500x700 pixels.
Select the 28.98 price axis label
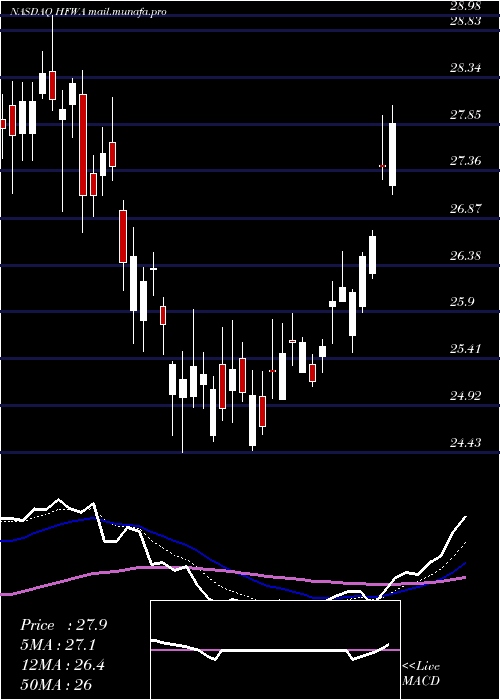tap(465, 6)
